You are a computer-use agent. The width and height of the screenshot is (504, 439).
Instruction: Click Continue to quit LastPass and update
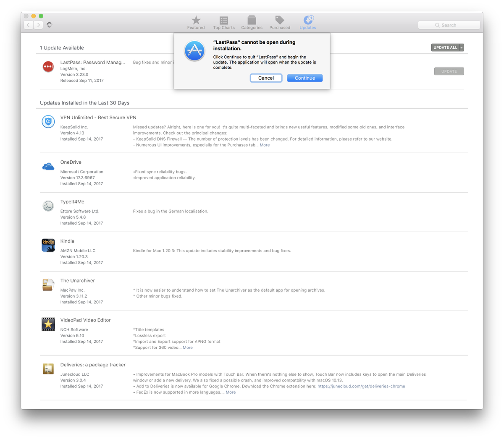point(305,78)
